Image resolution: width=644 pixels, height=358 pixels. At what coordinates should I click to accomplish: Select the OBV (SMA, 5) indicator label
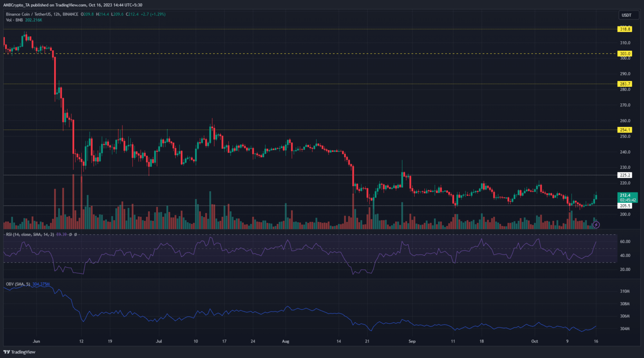pyautogui.click(x=18, y=284)
